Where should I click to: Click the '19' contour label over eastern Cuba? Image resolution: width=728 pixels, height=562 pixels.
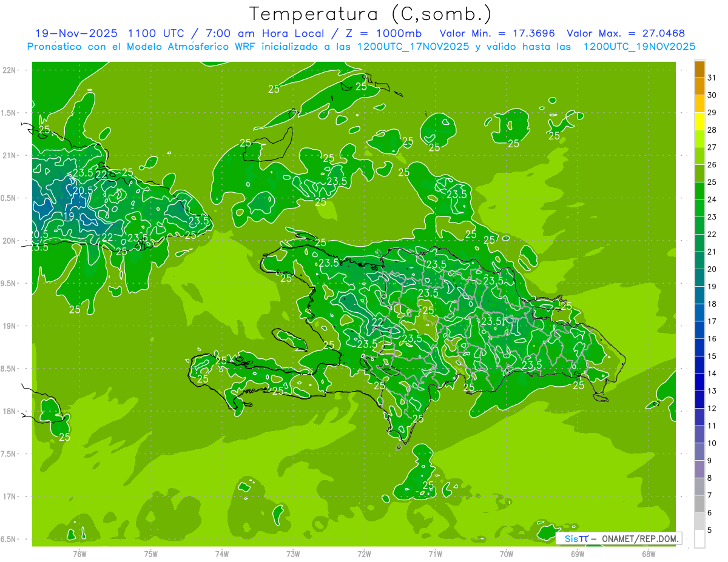point(69,216)
